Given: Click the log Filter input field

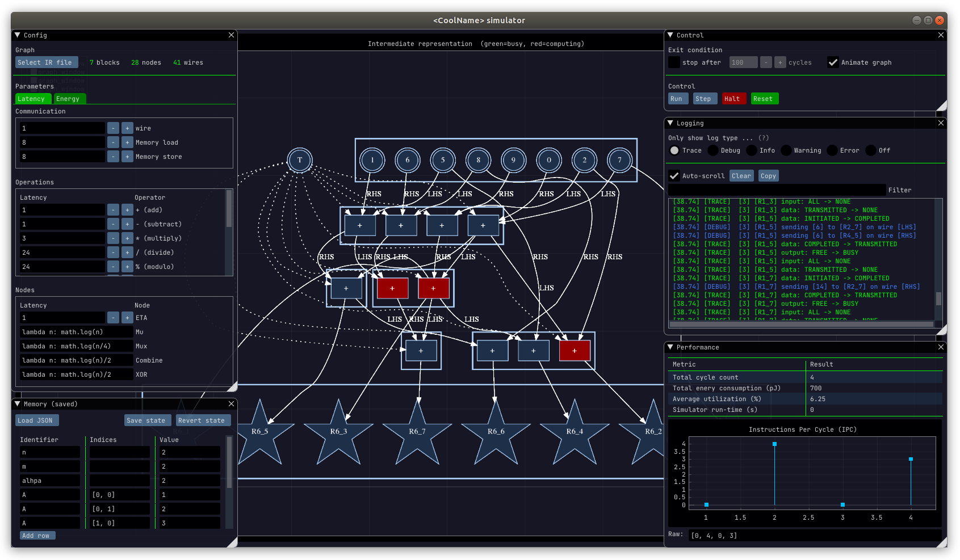Looking at the screenshot, I should [x=776, y=190].
